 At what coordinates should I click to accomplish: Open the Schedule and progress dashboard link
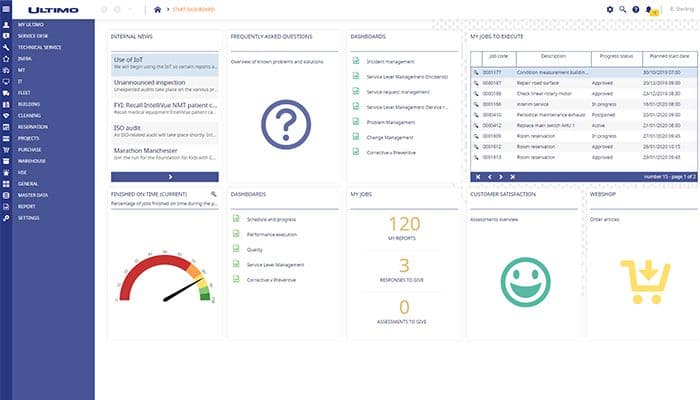click(x=270, y=219)
